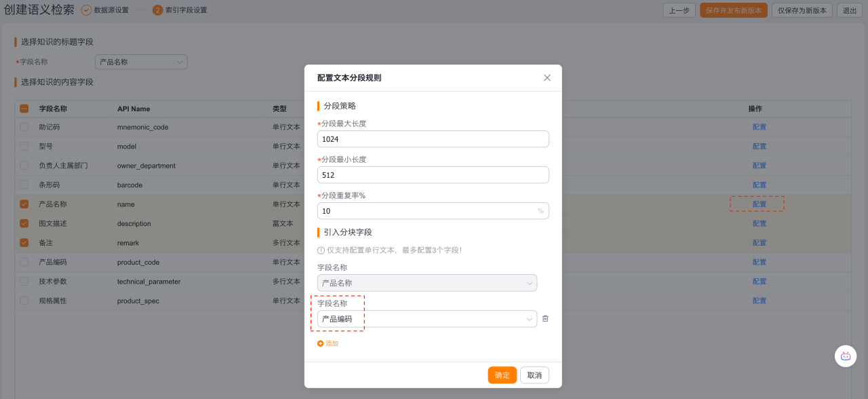Click the 分段最大长度 input field
Image resolution: width=868 pixels, height=399 pixels.
click(433, 139)
